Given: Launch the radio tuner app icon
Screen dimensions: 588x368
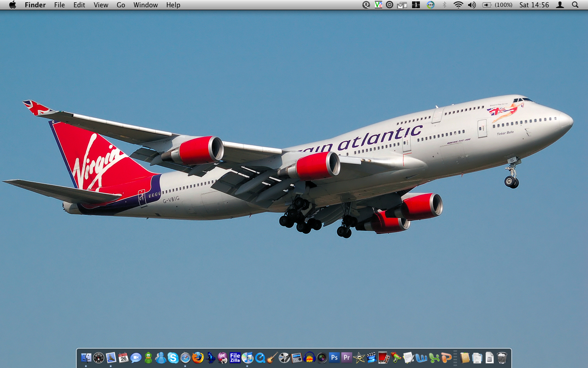Looking at the screenshot, I should point(297,357).
